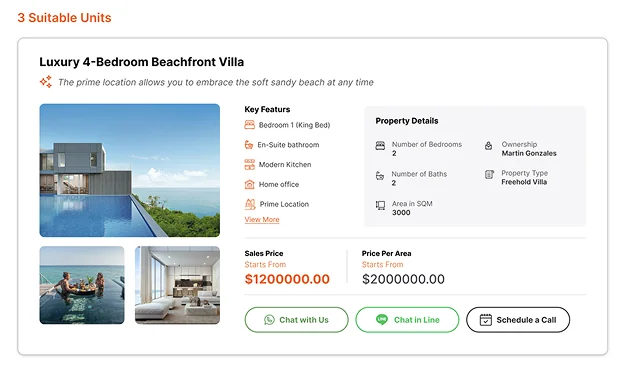Click the $1200000.00 sales price
The image size is (633, 370).
287,279
